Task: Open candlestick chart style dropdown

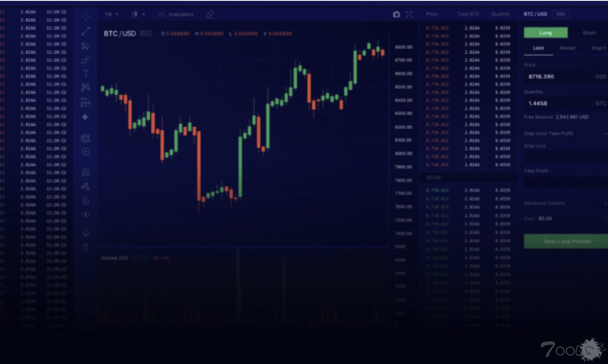Action: click(x=138, y=14)
